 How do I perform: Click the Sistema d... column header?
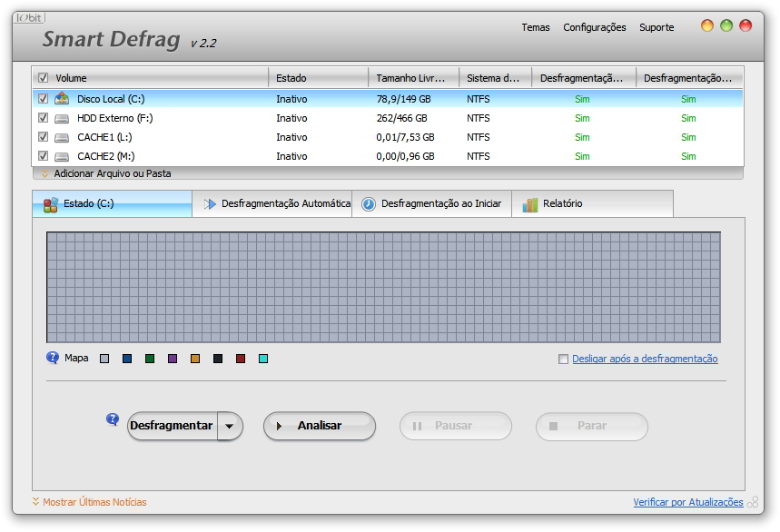coord(495,78)
